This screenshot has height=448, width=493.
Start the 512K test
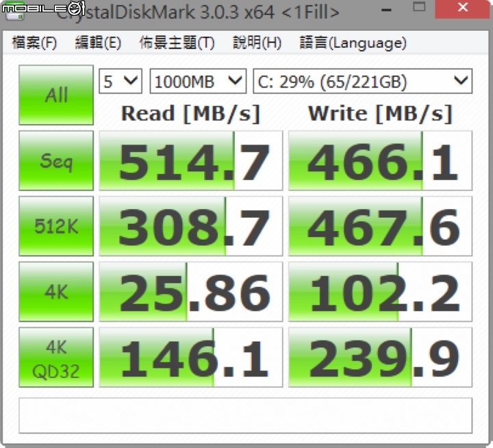pyautogui.click(x=56, y=226)
